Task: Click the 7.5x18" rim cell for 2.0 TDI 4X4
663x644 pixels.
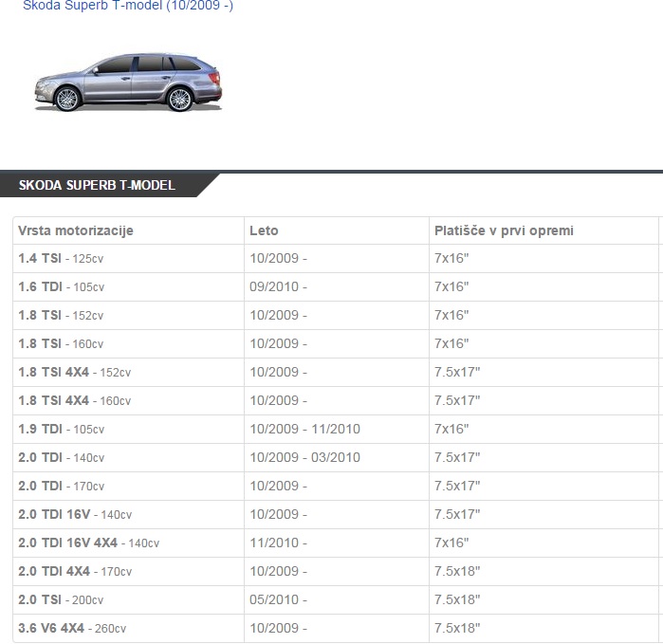Action: [x=543, y=571]
